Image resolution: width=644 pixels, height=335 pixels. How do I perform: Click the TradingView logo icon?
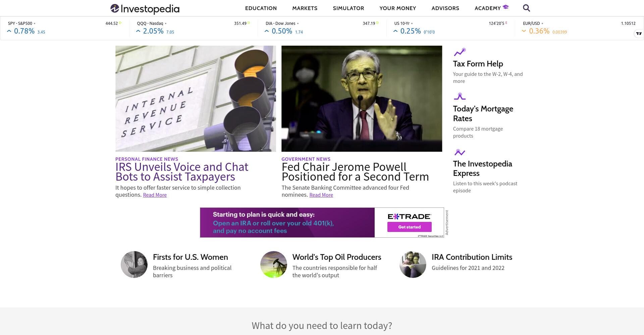tap(639, 33)
